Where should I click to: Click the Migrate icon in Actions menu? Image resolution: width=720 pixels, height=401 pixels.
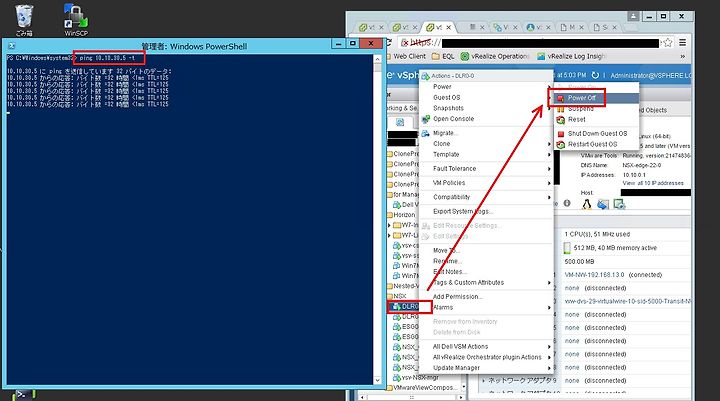426,133
